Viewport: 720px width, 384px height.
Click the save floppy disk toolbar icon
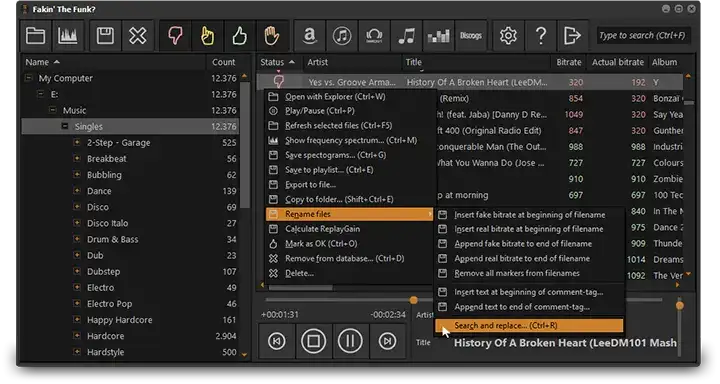[105, 35]
